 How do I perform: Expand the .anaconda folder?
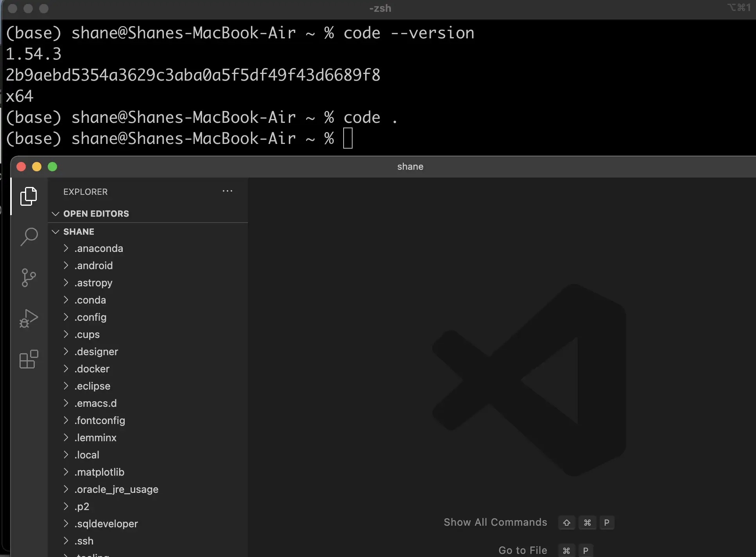tap(66, 248)
